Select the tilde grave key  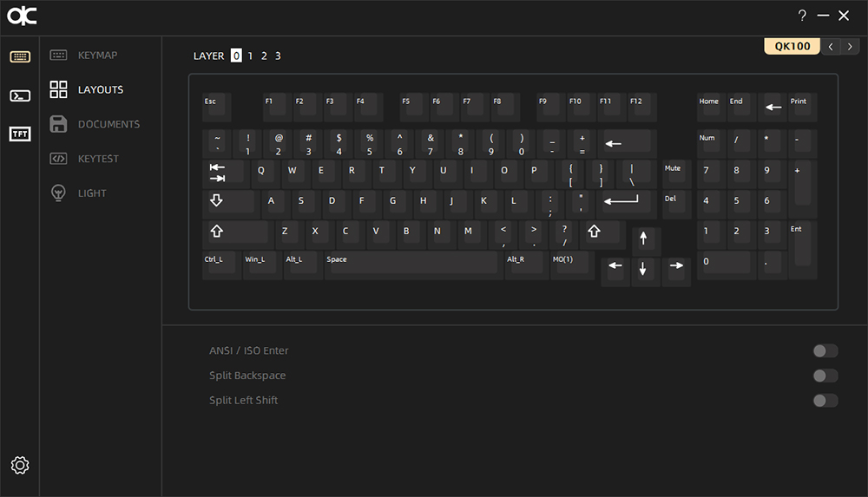(218, 144)
